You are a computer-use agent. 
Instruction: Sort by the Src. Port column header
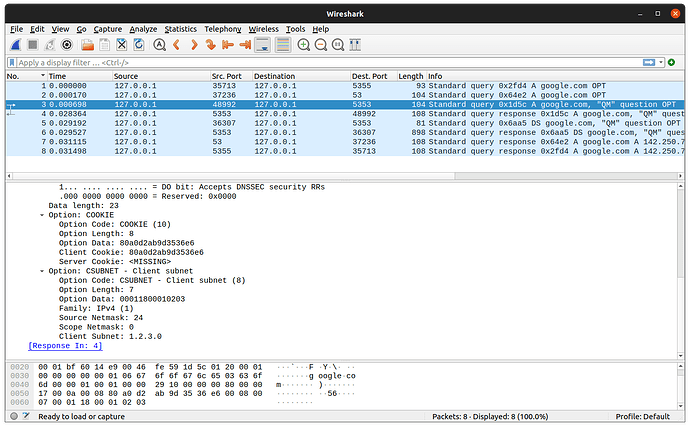[231, 76]
